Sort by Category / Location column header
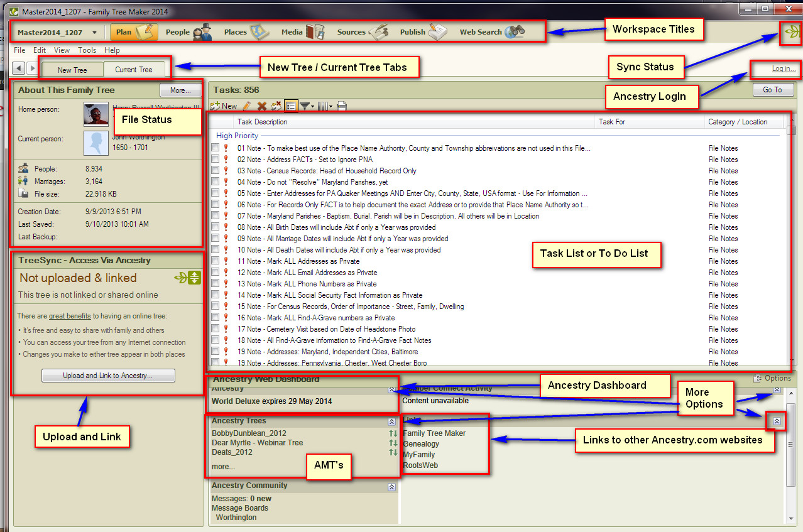Viewport: 803px width, 532px height. coord(744,122)
